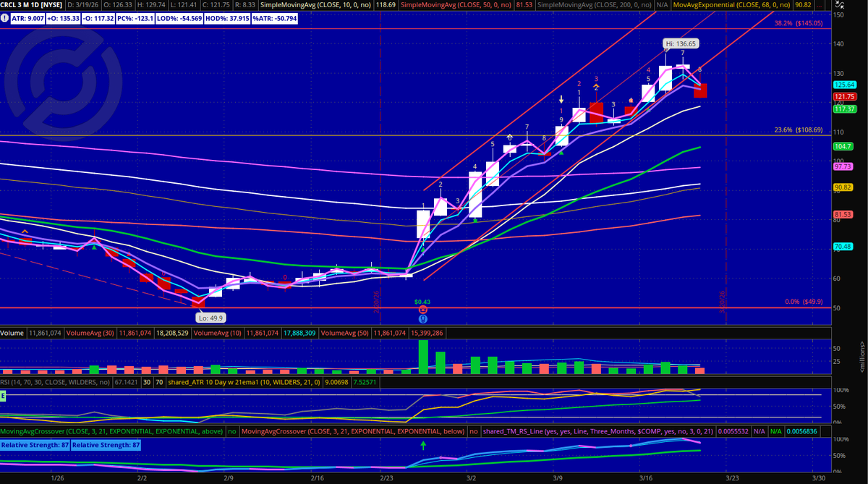Click the blue conference call event icon
868x484 pixels.
click(x=422, y=318)
